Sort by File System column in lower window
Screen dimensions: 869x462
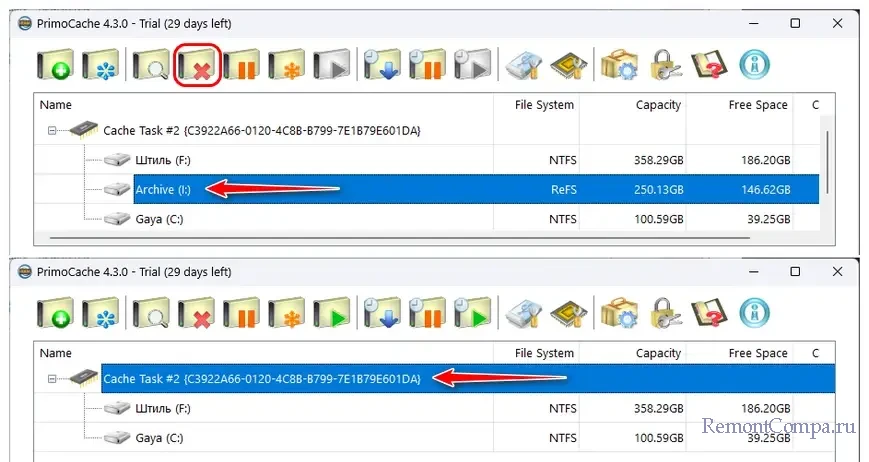point(544,353)
